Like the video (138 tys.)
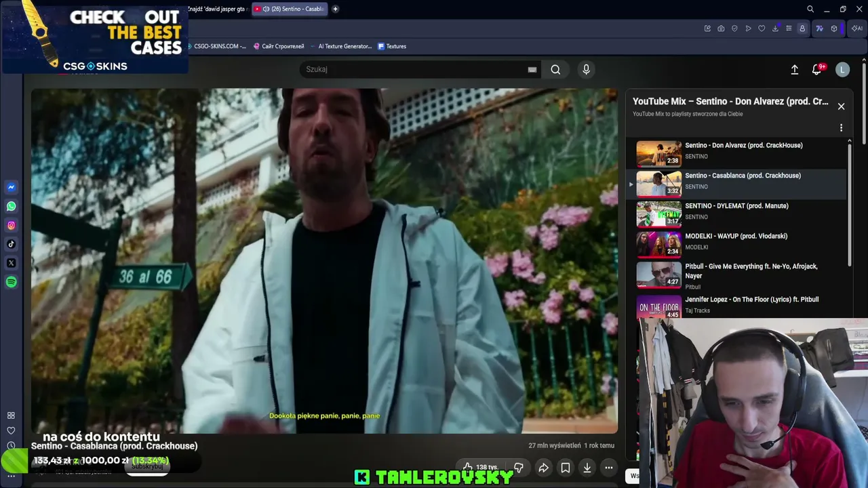The image size is (868, 488). coord(479,467)
